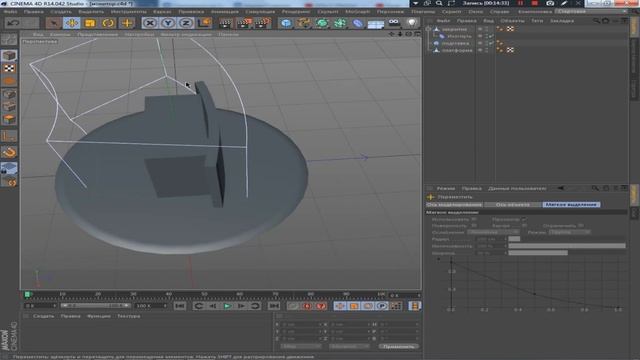
Task: Switch to Polygons mode
Action: click(9, 120)
